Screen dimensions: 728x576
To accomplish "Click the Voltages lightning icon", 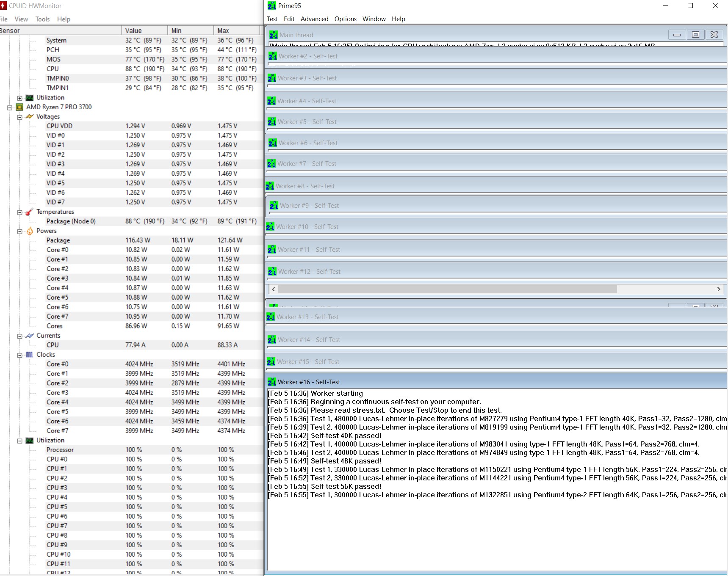I will 30,116.
